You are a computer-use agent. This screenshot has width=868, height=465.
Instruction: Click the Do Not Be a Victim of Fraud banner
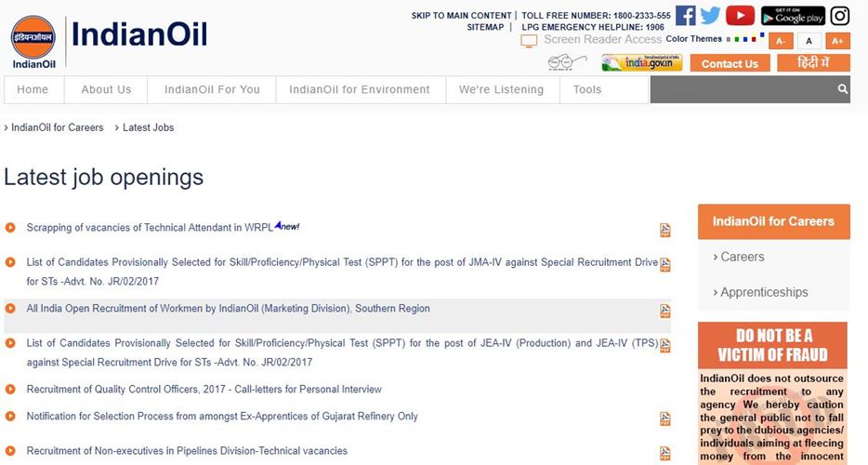773,345
